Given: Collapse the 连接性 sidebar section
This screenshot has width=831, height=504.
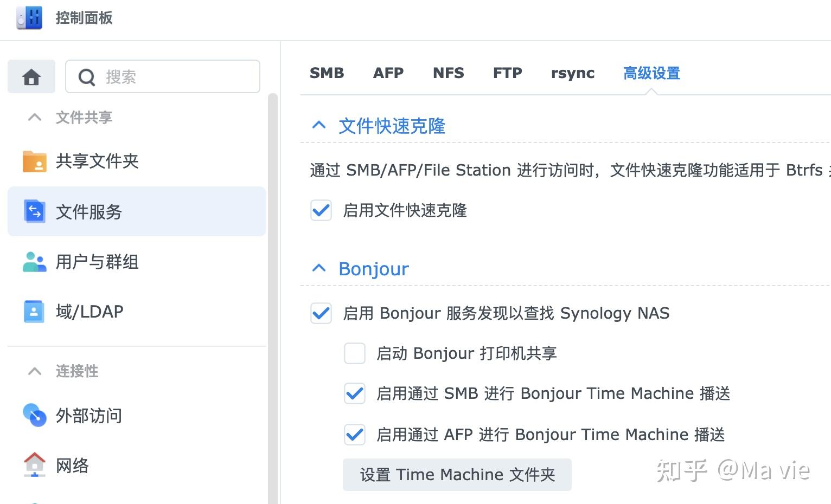Looking at the screenshot, I should 35,371.
